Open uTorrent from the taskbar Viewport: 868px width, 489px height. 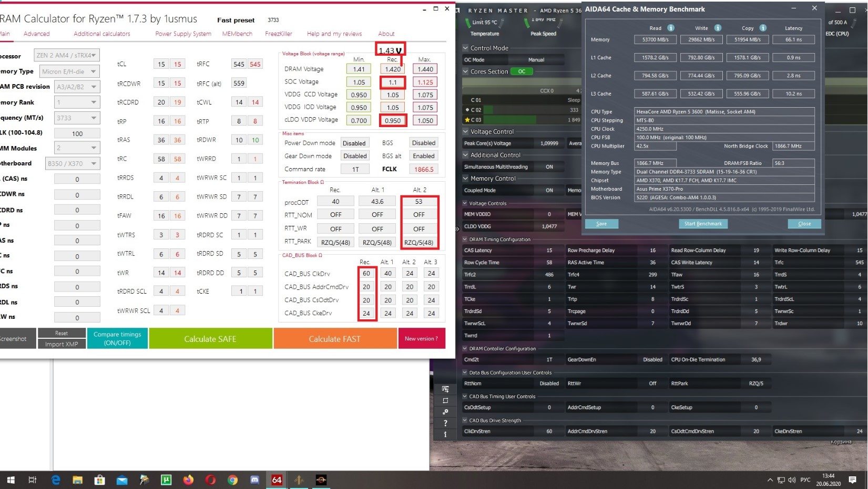tap(166, 480)
